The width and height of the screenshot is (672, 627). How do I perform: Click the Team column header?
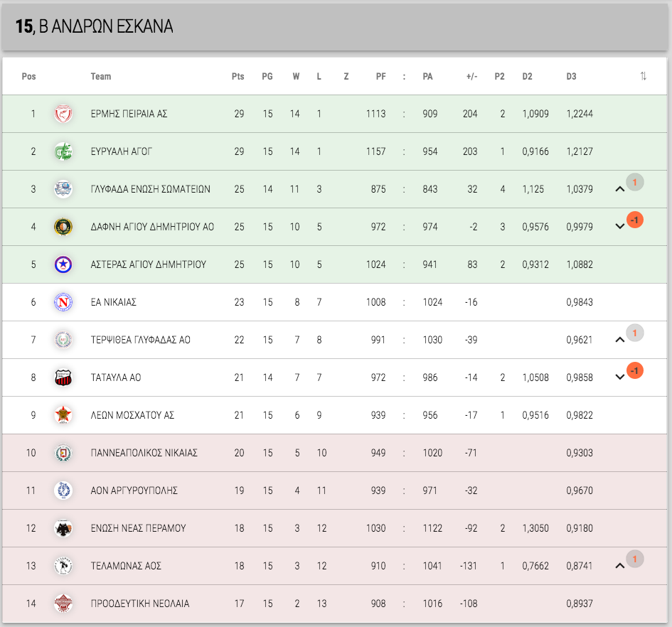[x=101, y=76]
